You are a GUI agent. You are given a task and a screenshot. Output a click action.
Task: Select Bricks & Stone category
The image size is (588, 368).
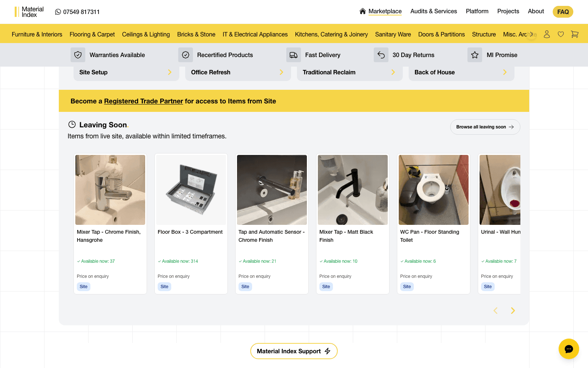[196, 34]
